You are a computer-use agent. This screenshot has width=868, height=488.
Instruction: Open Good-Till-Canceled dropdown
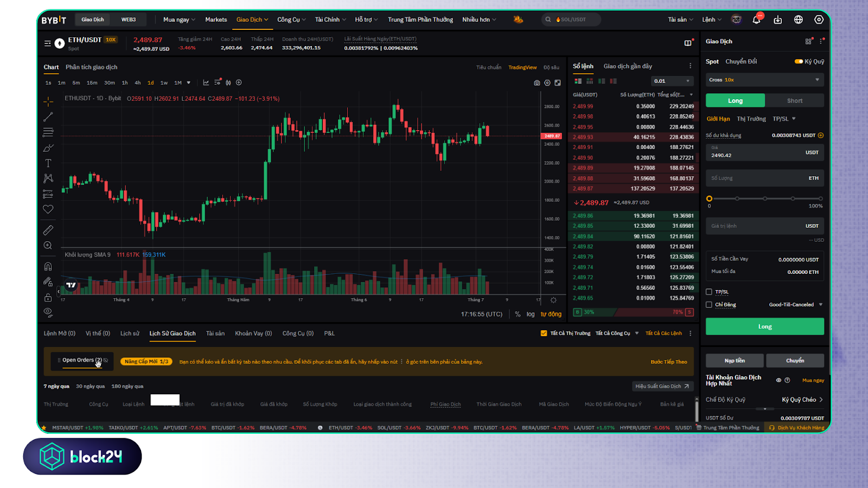click(795, 305)
